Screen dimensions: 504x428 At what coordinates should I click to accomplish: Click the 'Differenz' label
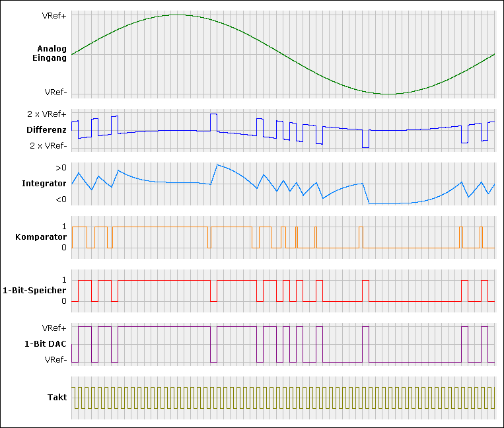tap(47, 130)
